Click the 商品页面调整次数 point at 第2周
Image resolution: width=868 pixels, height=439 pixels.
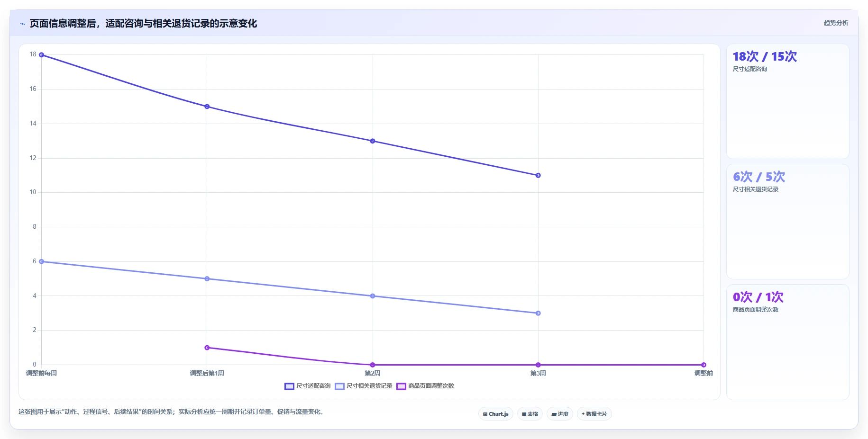(x=373, y=365)
